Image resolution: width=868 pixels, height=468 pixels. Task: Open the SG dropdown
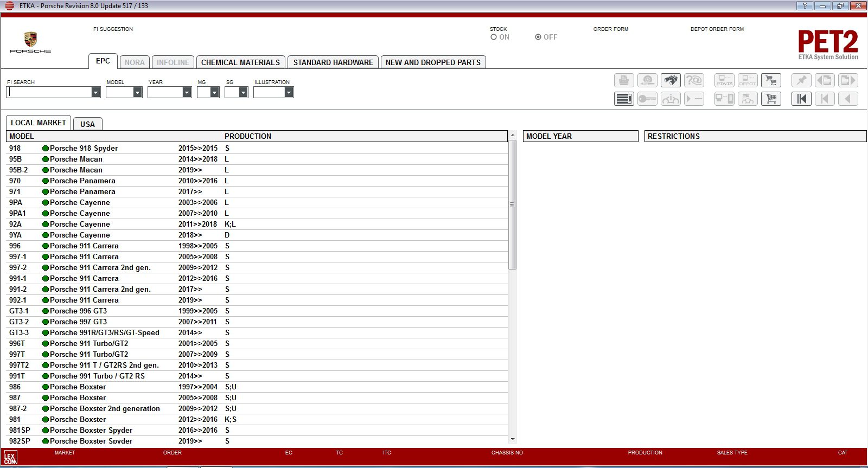pyautogui.click(x=243, y=92)
